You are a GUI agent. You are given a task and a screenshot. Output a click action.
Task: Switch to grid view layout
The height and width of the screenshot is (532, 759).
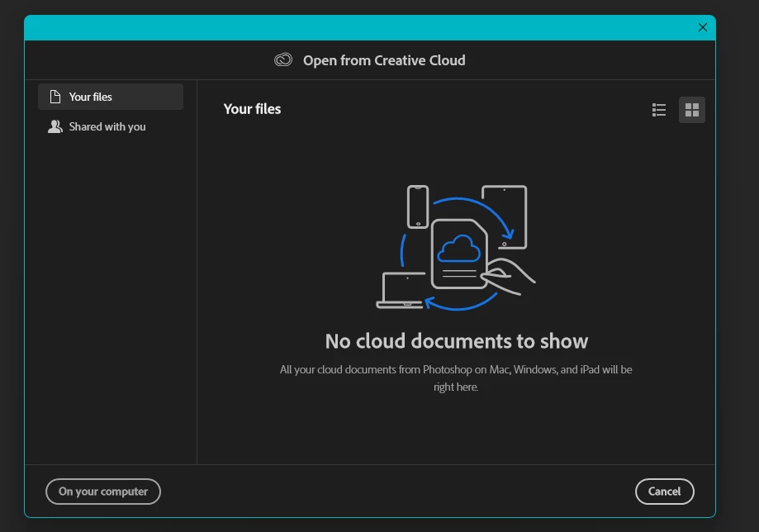pos(692,110)
